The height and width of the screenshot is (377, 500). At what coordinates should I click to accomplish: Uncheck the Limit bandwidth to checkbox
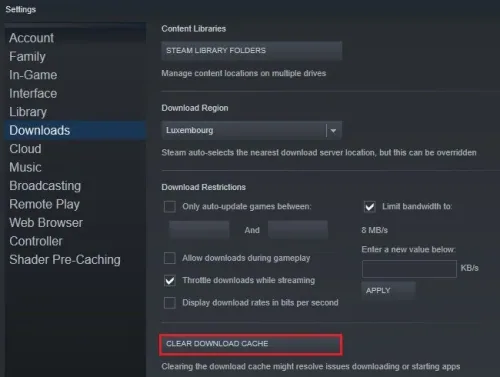pyautogui.click(x=370, y=207)
